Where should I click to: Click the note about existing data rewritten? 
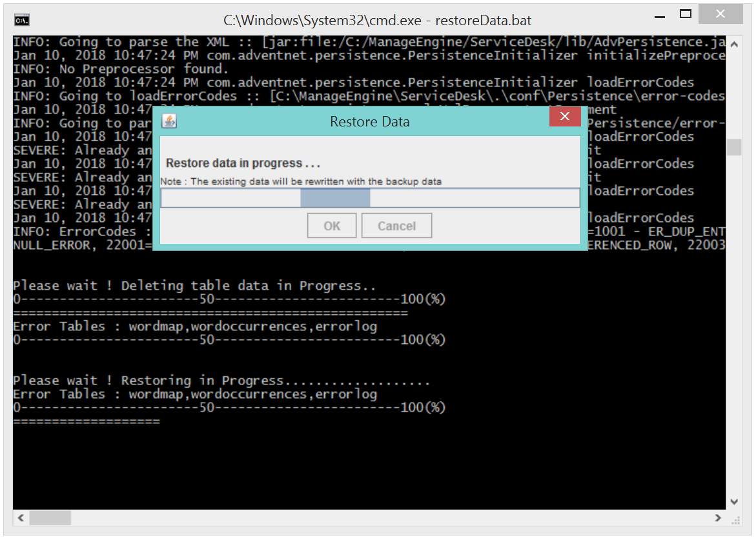point(301,181)
